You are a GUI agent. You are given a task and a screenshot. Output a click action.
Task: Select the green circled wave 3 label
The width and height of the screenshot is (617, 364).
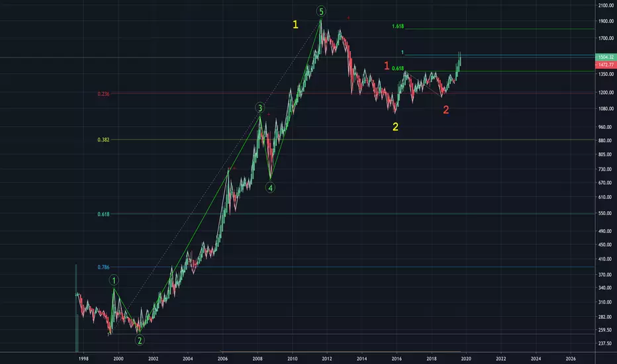[260, 108]
